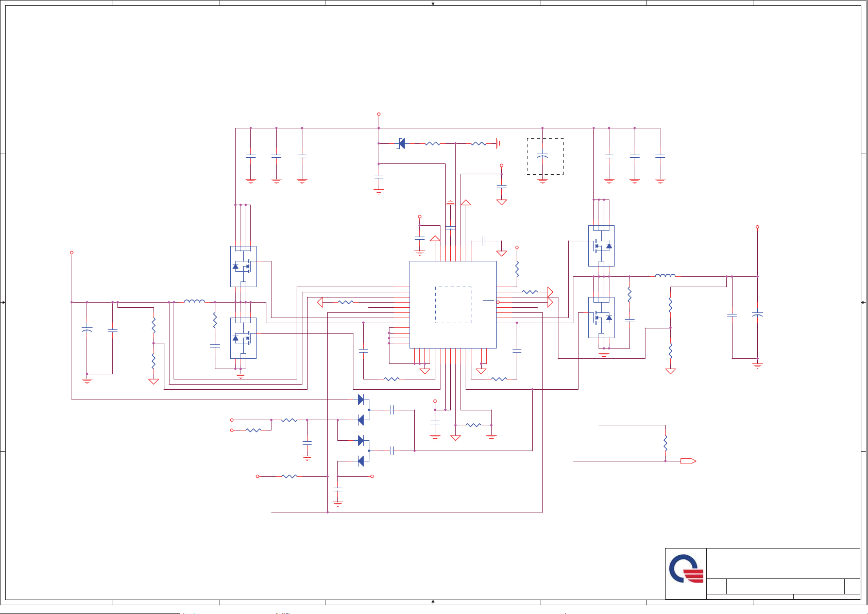
Task: Select the topmost diode in the four-diode stack
Action: pos(361,400)
